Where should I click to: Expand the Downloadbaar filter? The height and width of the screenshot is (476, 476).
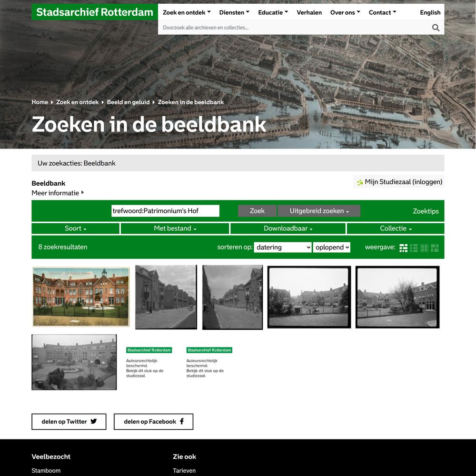coord(288,228)
